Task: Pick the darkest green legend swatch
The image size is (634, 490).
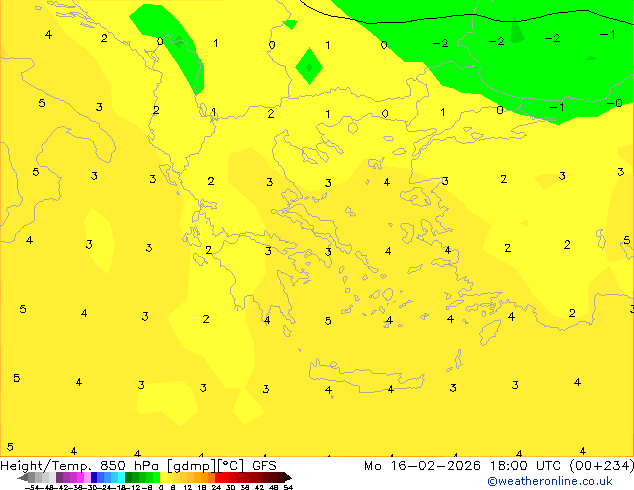Action: pyautogui.click(x=128, y=477)
